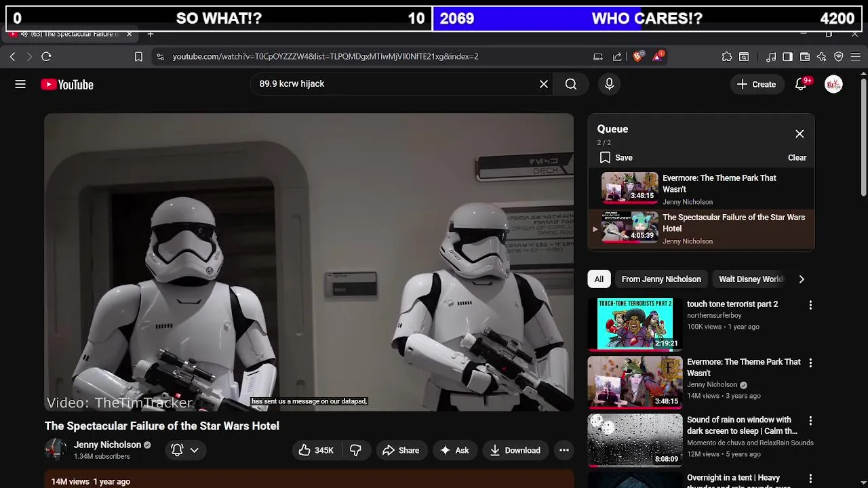The height and width of the screenshot is (488, 868).
Task: Ask about this video
Action: (454, 451)
